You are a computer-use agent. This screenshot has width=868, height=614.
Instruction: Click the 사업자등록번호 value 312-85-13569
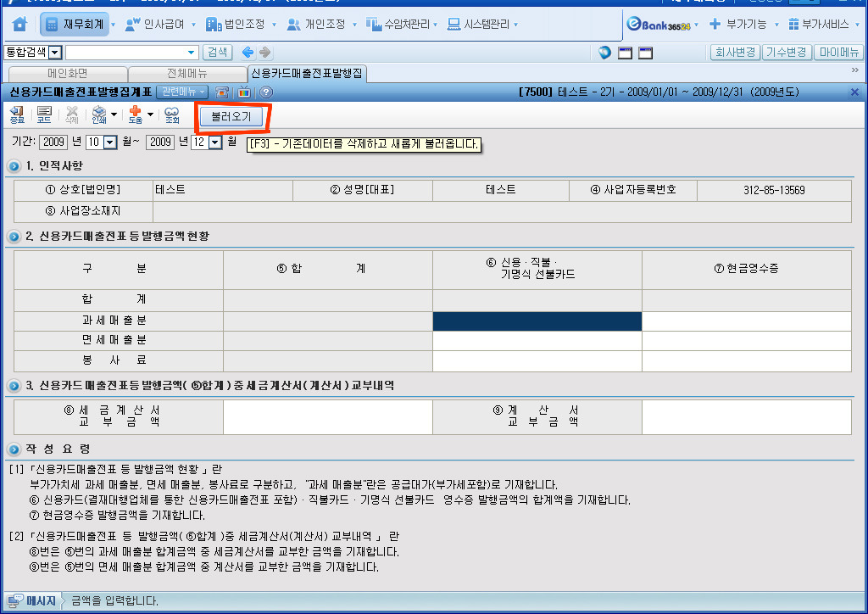point(774,191)
